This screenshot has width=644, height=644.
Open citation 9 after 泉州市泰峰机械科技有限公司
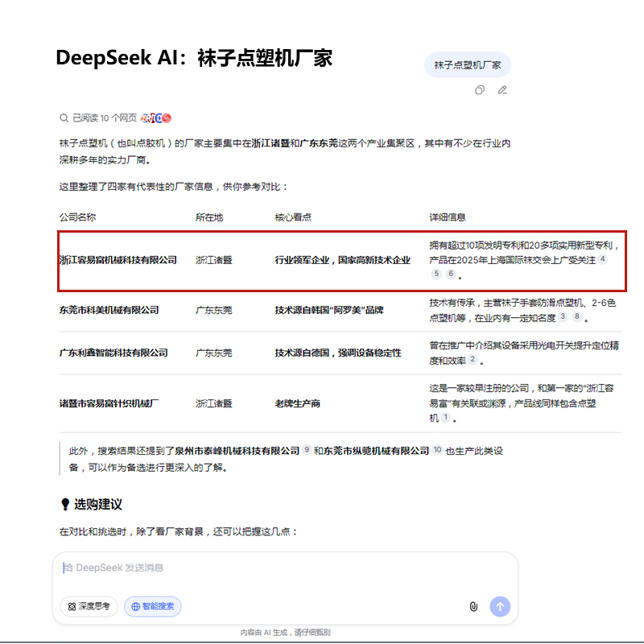point(307,450)
